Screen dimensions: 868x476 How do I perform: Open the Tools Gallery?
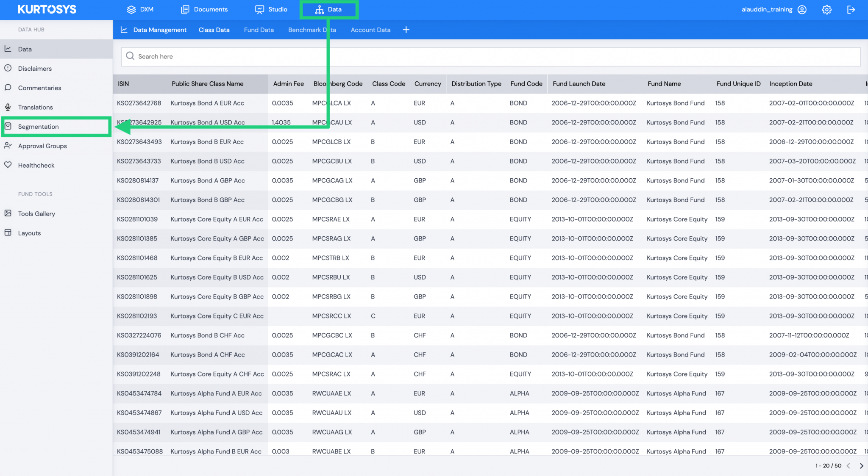pyautogui.click(x=36, y=213)
